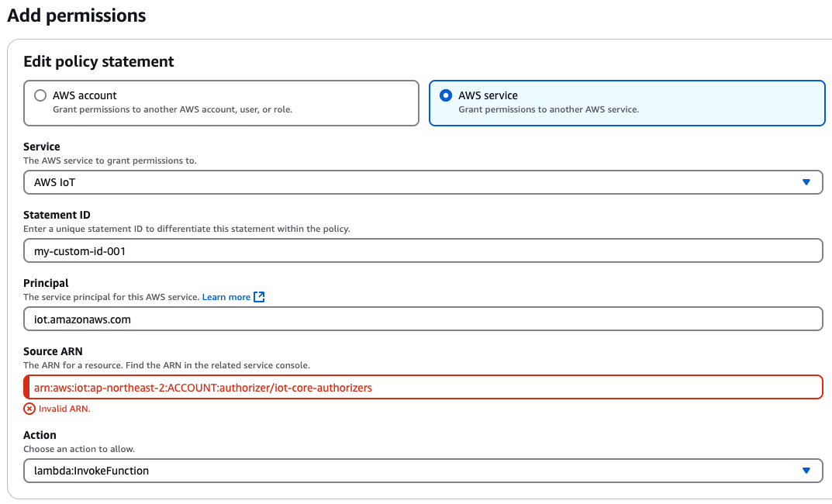Screen dimensions: 832x504
Task: Open the Action dropdown lambda:InvokeFunction
Action: tap(423, 471)
